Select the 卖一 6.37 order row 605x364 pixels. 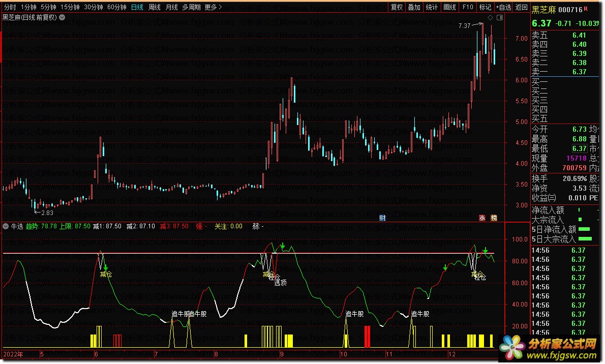pyautogui.click(x=565, y=72)
